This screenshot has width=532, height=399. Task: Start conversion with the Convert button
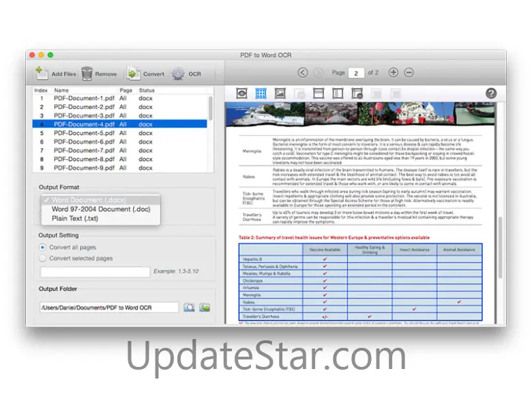[x=145, y=74]
